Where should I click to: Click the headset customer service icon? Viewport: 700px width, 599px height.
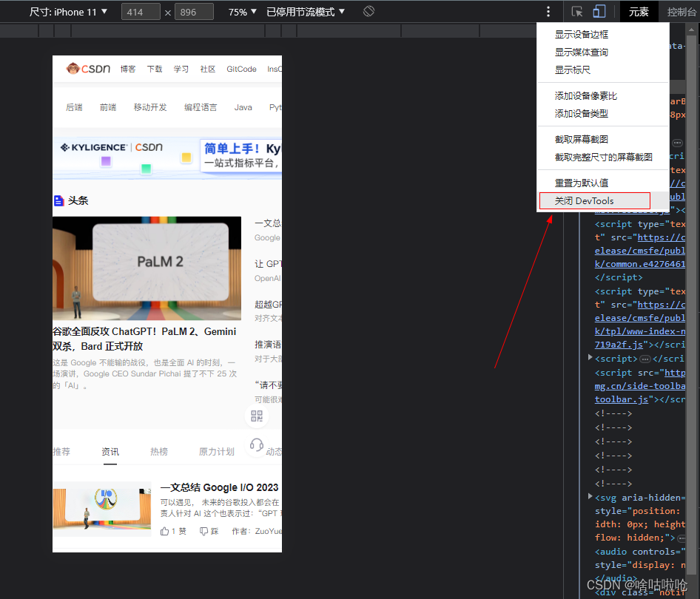257,444
